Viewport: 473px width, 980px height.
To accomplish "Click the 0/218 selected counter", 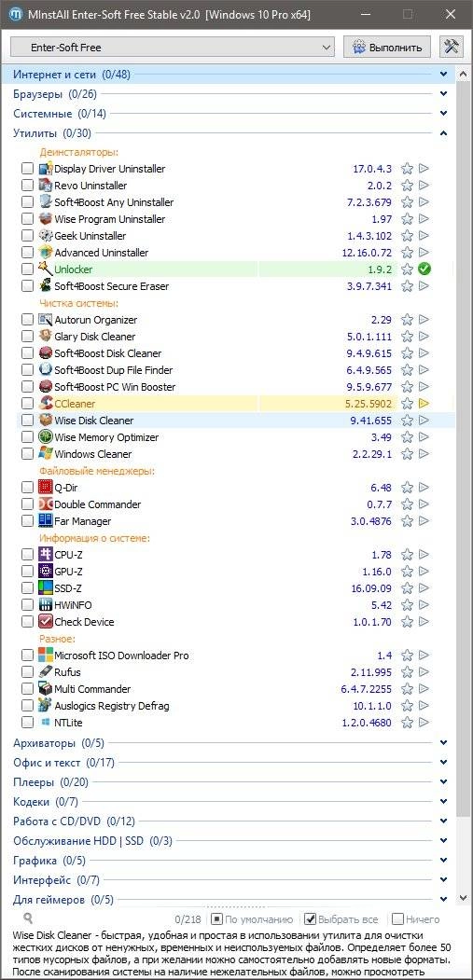I will (188, 919).
